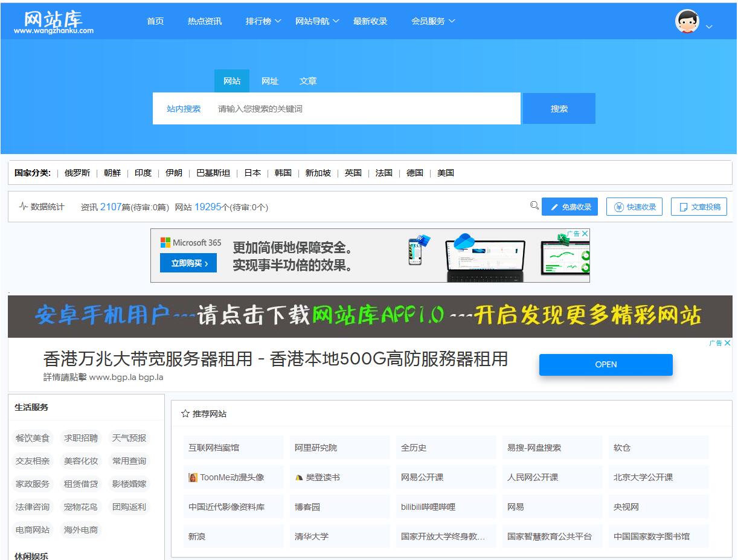
Task: Click the 数据统计 pulse icon
Action: click(24, 207)
